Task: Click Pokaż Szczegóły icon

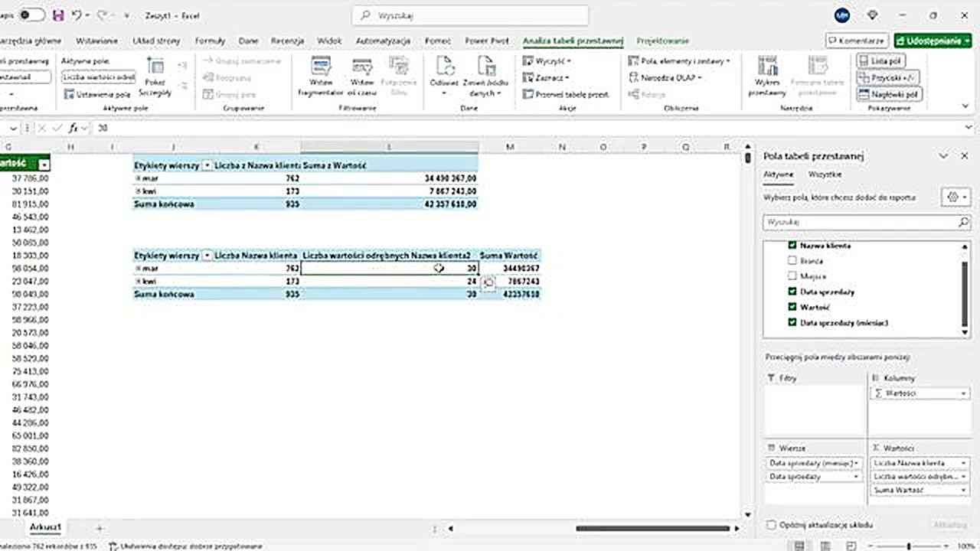Action: click(x=155, y=77)
